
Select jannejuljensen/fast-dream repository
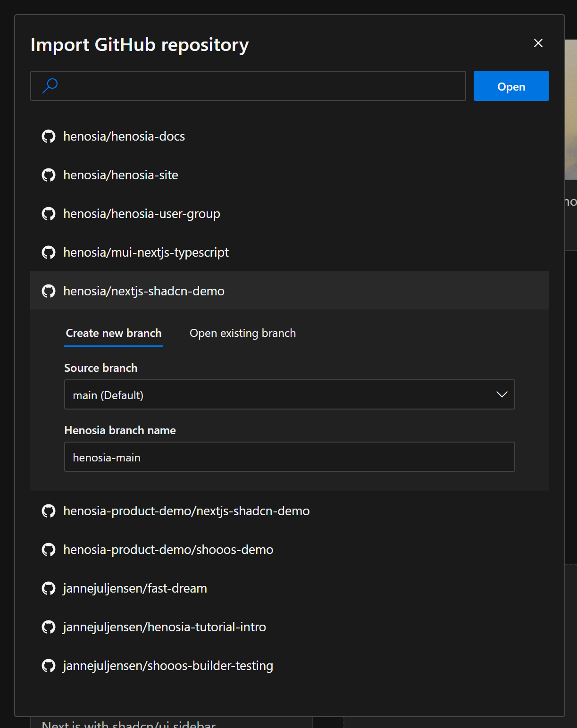tap(290, 588)
